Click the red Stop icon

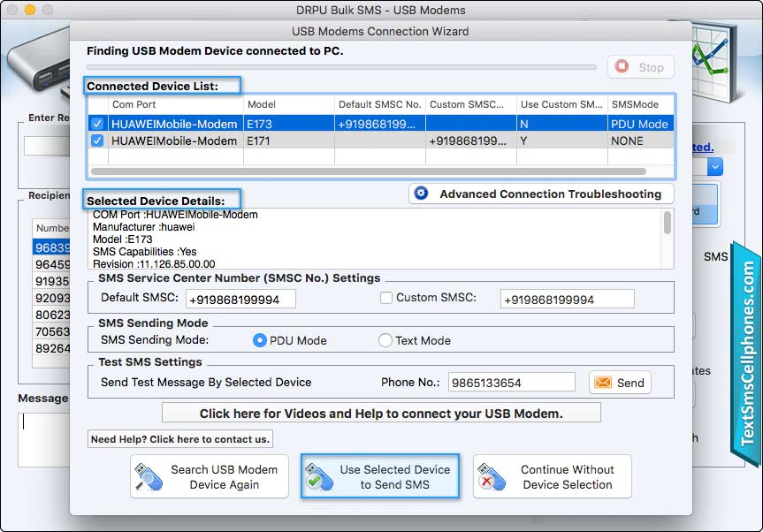(622, 66)
